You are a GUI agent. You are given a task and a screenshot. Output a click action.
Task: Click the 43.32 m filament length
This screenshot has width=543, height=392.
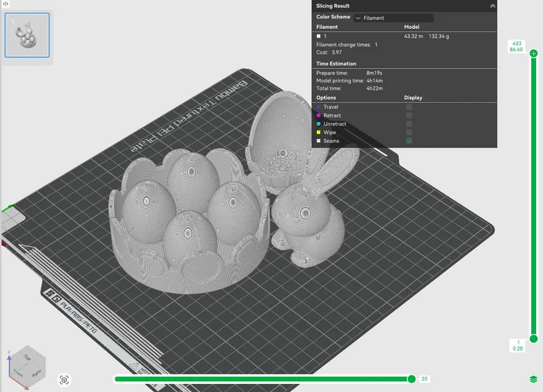coord(414,36)
